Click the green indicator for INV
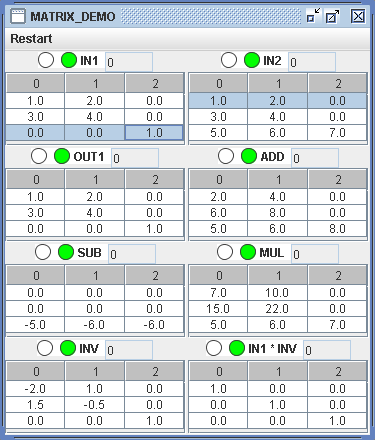Viewport: 375px width, 440px height. pos(68,348)
